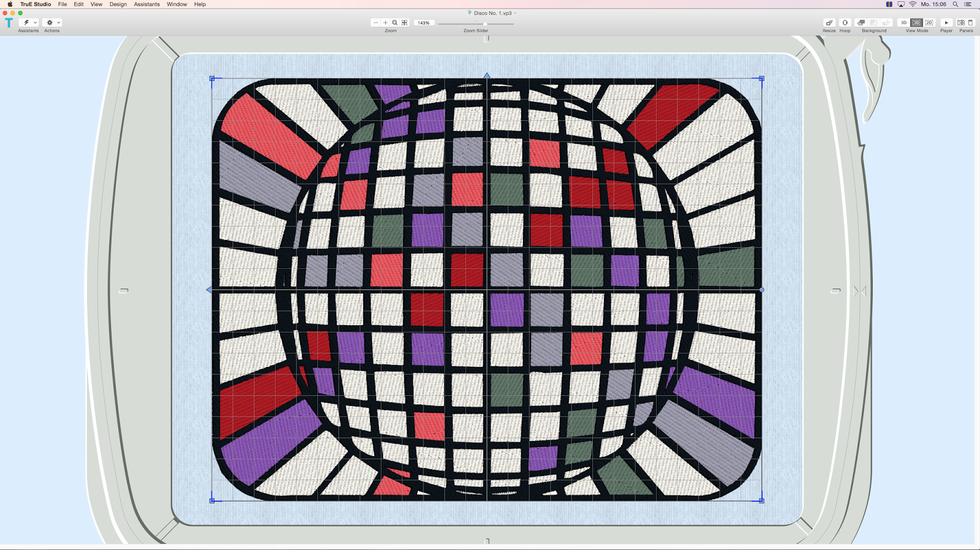Open the Window menu
The width and height of the screenshot is (980, 550).
click(177, 4)
